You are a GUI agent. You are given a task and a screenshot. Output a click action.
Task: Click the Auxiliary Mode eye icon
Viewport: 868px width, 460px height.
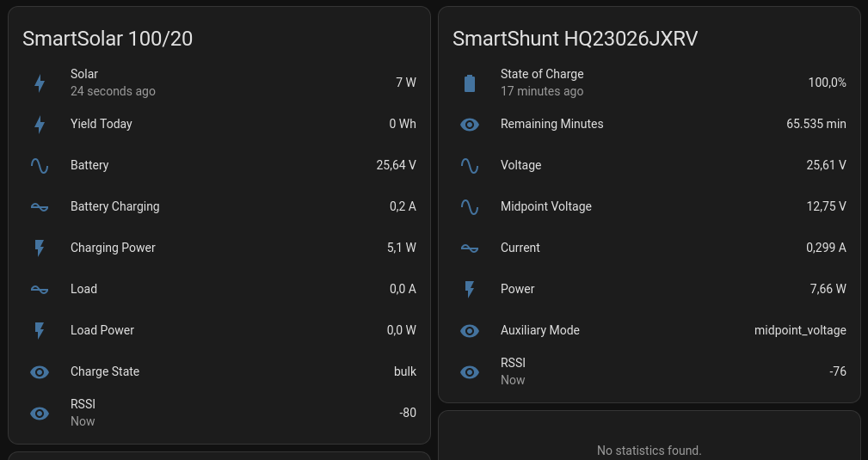(x=470, y=330)
